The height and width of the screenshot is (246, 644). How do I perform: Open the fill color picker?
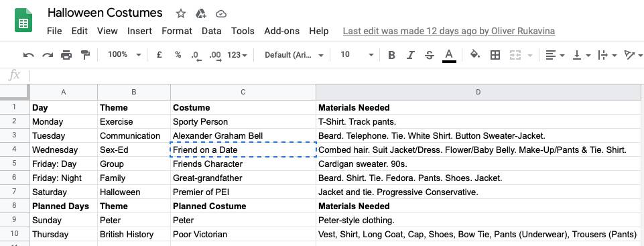(x=474, y=54)
